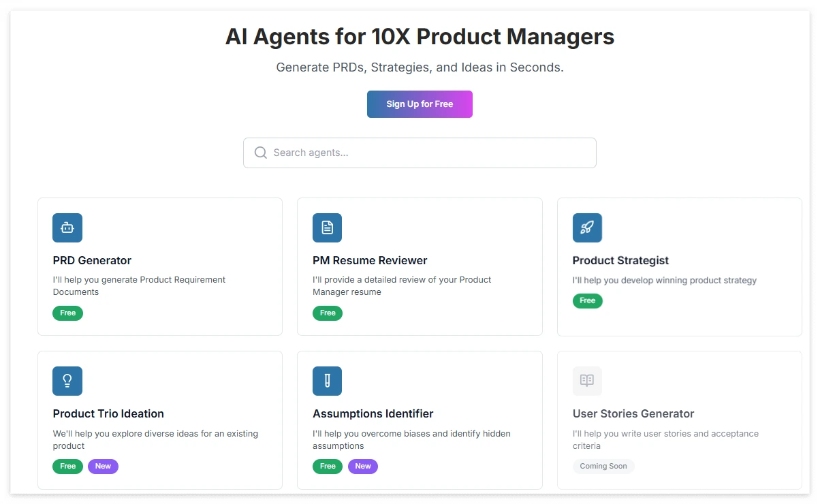Image resolution: width=820 pixels, height=504 pixels.
Task: Focus the Search agents input field
Action: pos(420,153)
